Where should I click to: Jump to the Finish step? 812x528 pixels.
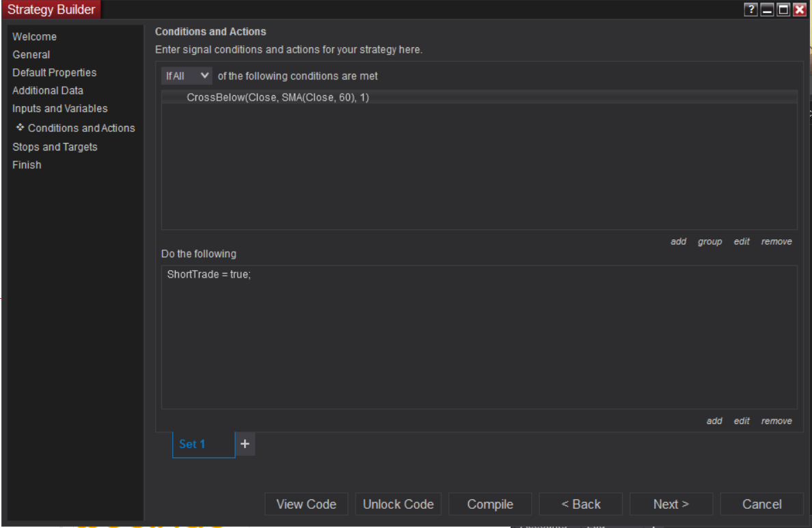click(x=27, y=165)
